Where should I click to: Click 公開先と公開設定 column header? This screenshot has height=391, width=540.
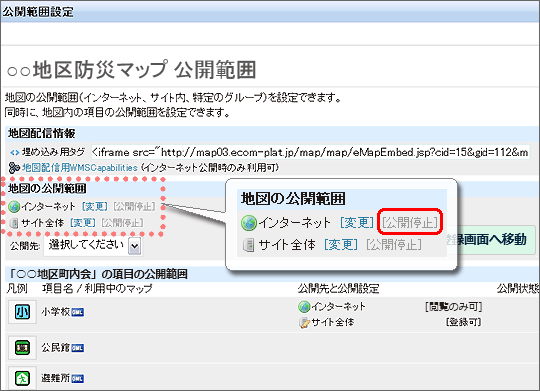pos(338,288)
